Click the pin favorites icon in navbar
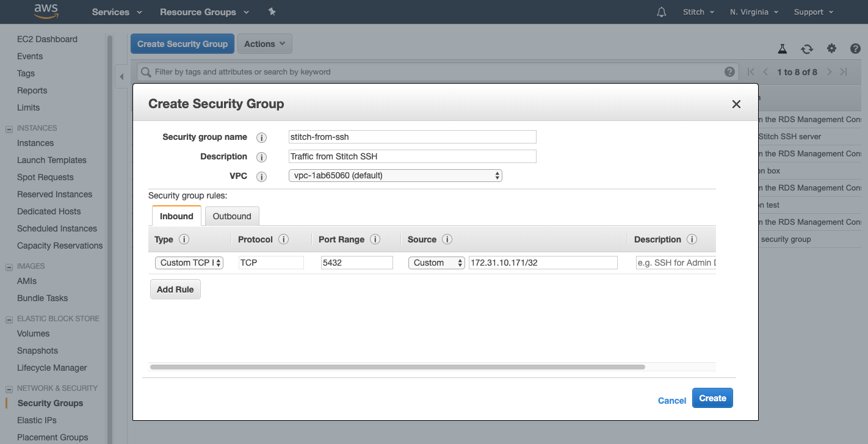This screenshot has width=868, height=444. click(272, 11)
